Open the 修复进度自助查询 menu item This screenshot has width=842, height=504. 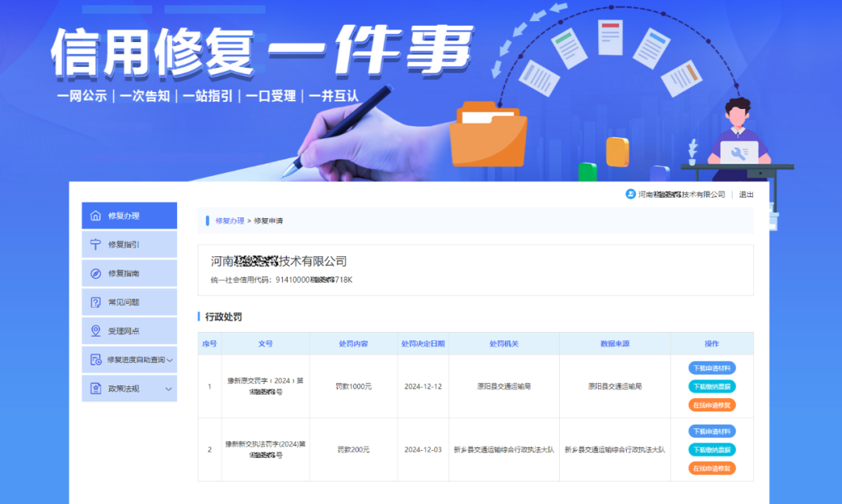[x=129, y=360]
